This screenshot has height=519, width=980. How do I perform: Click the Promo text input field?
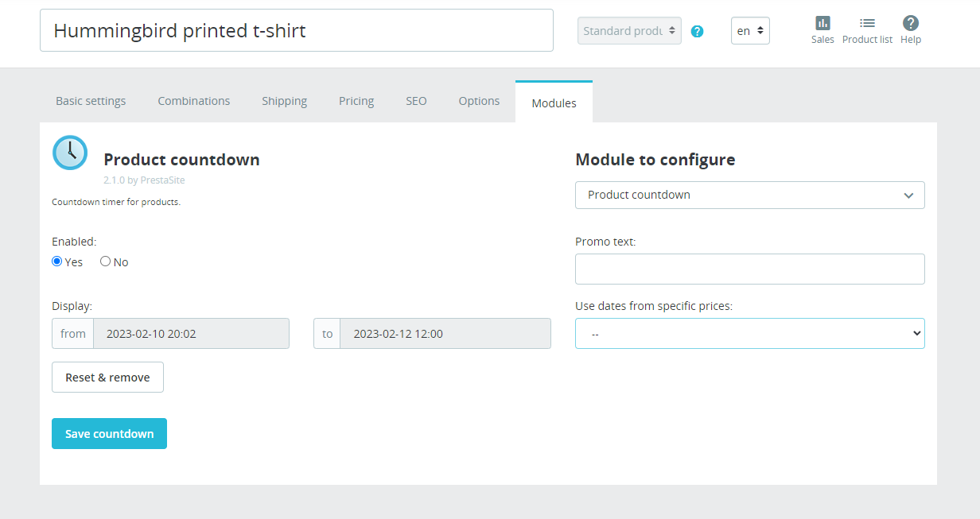749,269
